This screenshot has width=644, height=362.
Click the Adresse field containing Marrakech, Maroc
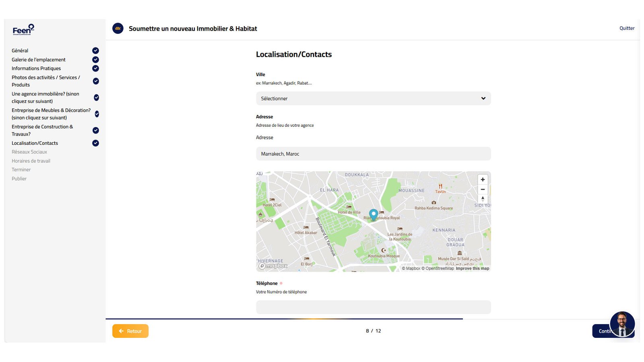click(x=373, y=154)
